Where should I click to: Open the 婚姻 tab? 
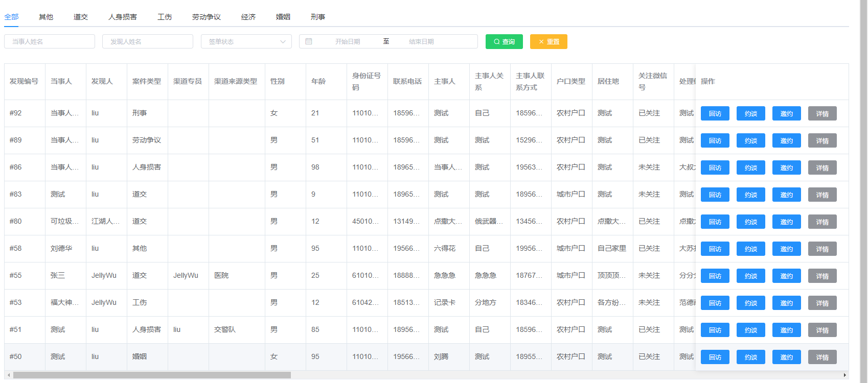[283, 17]
